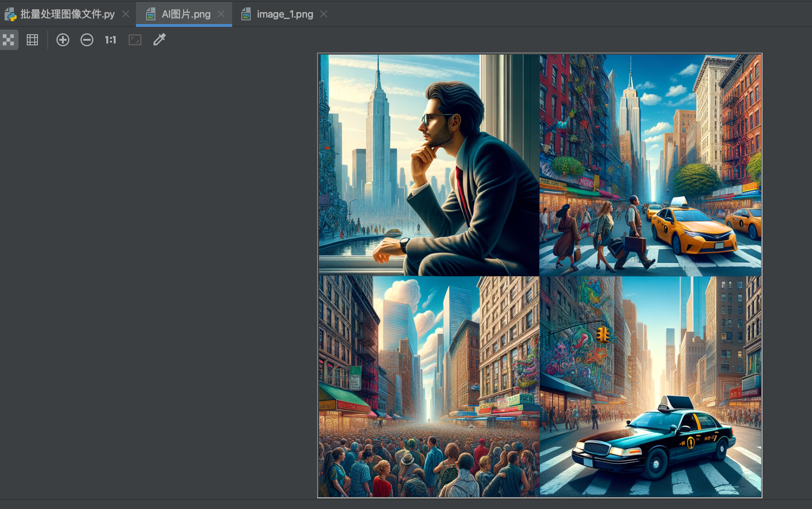Zoom in on the image
This screenshot has width=812, height=509.
click(63, 40)
